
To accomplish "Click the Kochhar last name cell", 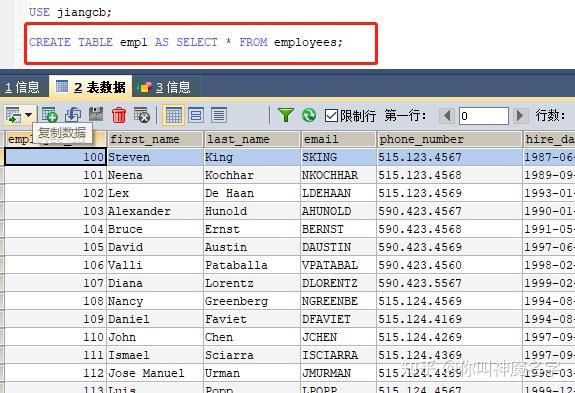I will 252,175.
